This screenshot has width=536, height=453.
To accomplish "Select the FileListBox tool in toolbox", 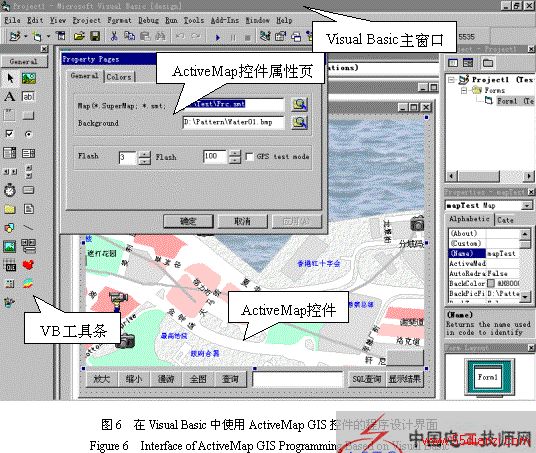I will (x=28, y=209).
